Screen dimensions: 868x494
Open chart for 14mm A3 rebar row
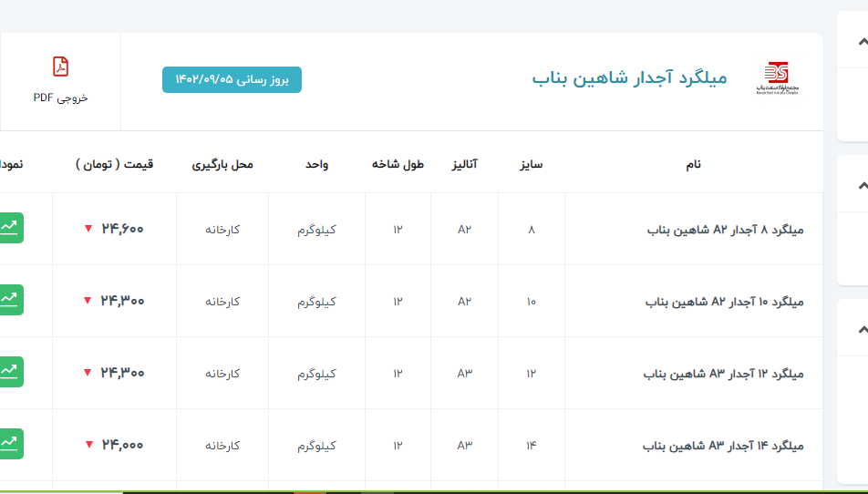(11, 444)
